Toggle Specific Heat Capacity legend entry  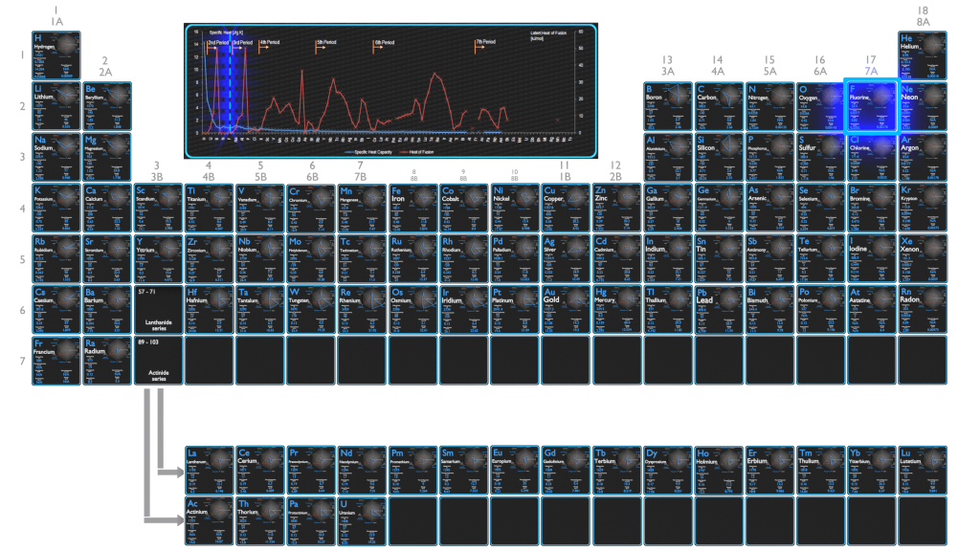pyautogui.click(x=368, y=152)
